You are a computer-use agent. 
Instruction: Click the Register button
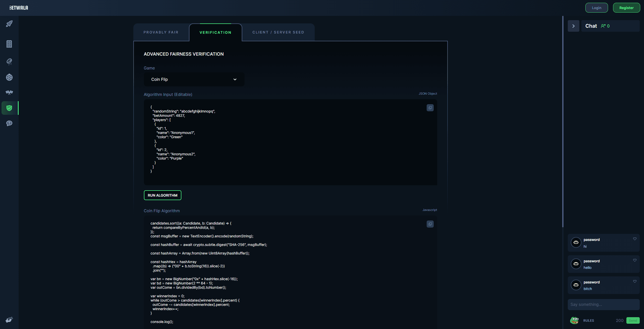point(626,8)
